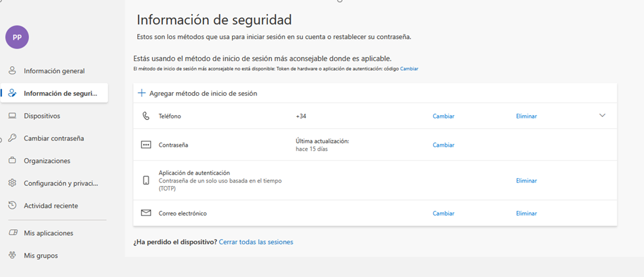644x277 pixels.
Task: Click Eliminar for the authenticator app
Action: pos(526,181)
